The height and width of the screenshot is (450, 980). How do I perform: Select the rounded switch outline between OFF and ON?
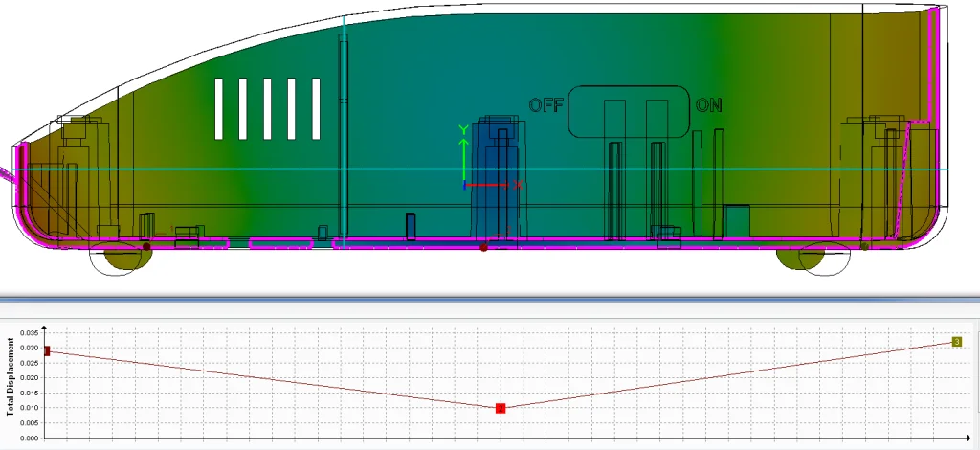tap(628, 111)
